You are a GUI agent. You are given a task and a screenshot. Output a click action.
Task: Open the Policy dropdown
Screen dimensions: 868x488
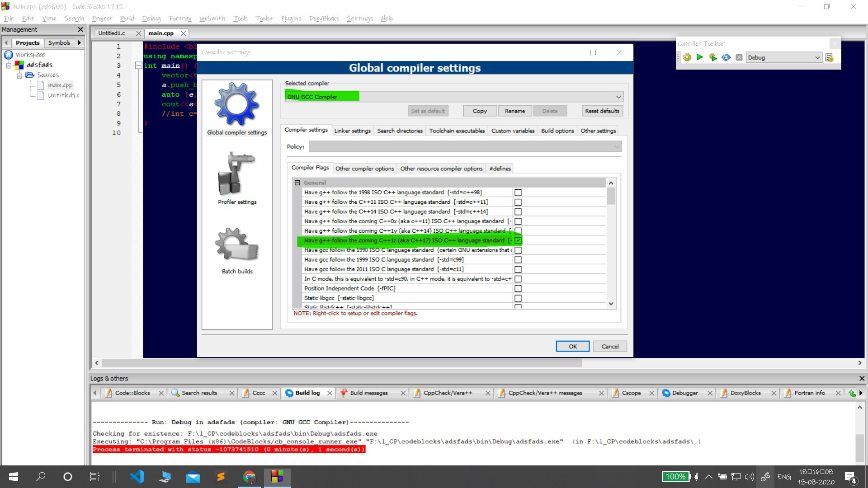465,146
